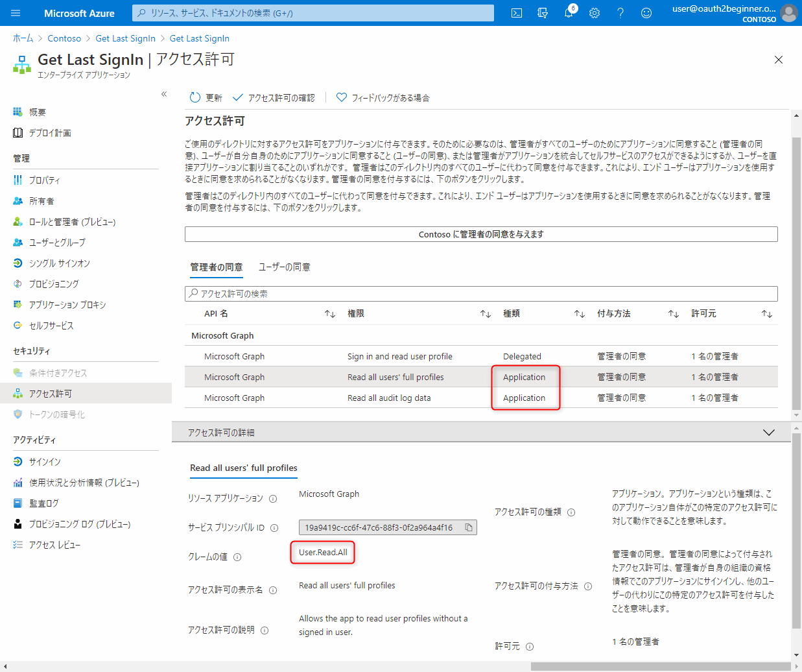Focus the アクセス許可の検索 search field

point(481,294)
